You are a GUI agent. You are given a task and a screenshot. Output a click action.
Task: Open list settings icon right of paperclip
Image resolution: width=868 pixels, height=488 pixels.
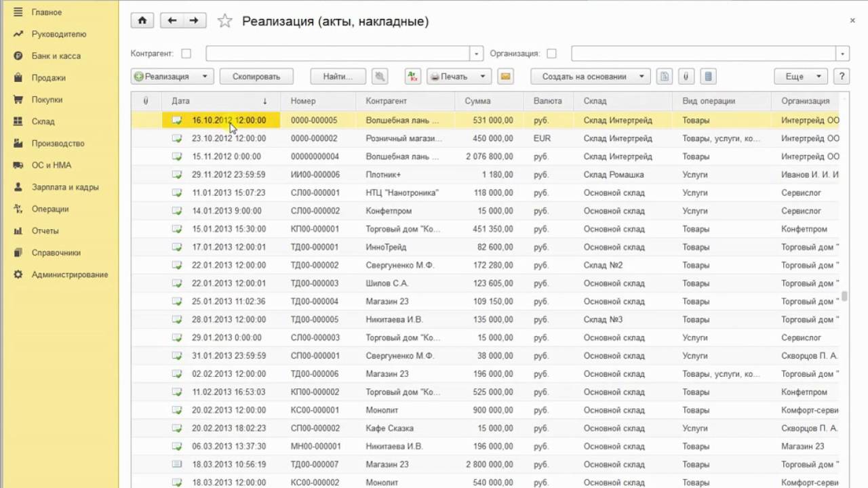(708, 77)
